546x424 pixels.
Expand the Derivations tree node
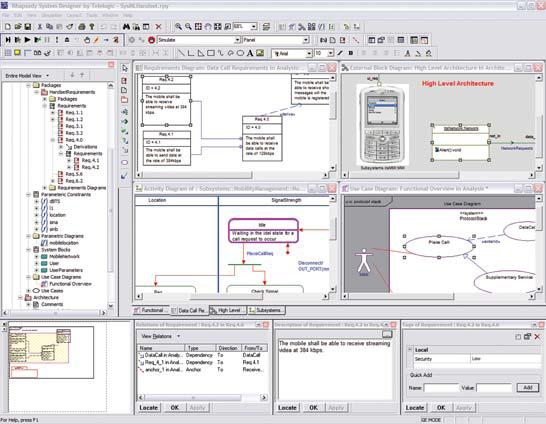point(61,147)
